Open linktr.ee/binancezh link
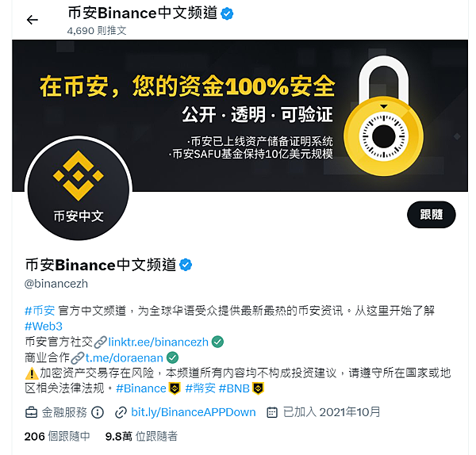The image size is (476, 455). tap(158, 342)
